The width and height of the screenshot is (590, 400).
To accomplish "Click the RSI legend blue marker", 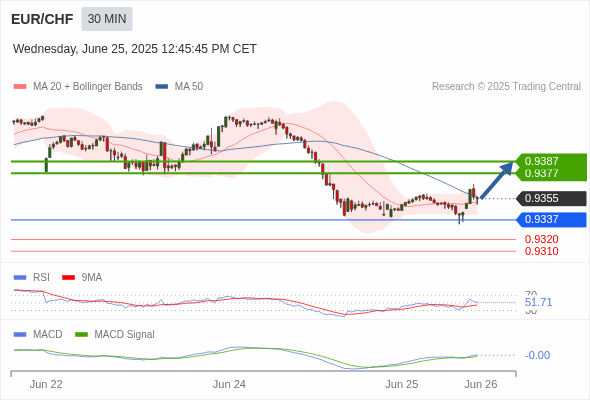I will tap(20, 278).
